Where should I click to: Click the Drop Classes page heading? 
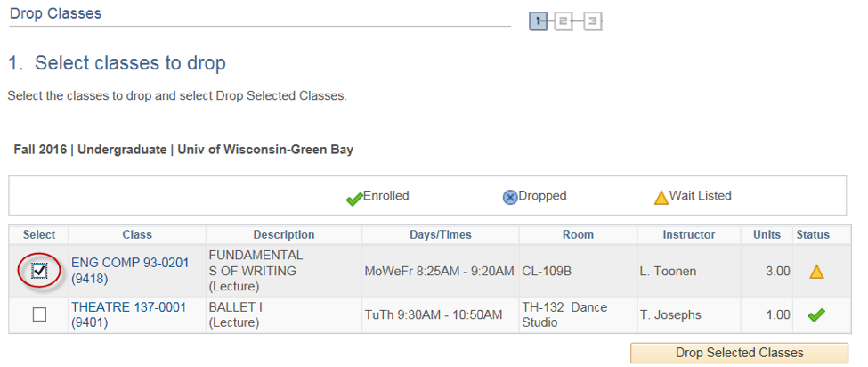coord(55,13)
